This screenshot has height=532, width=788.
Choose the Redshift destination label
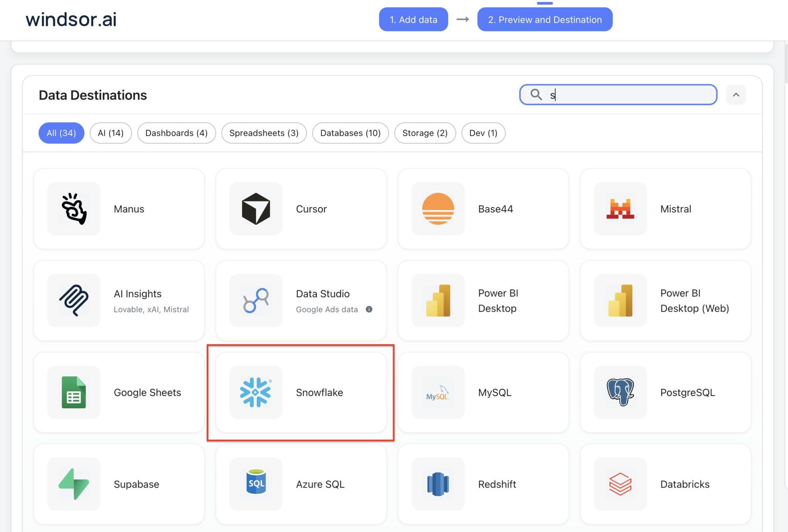pyautogui.click(x=497, y=484)
